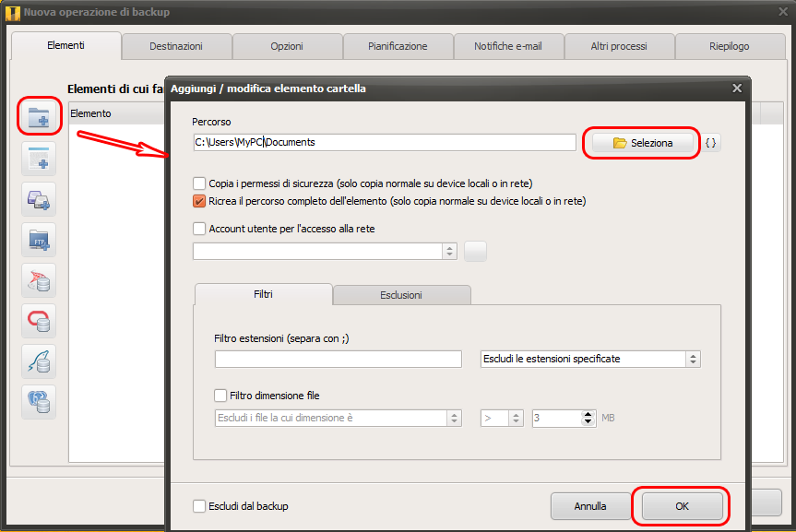Click the Percorso path input field

pos(385,142)
